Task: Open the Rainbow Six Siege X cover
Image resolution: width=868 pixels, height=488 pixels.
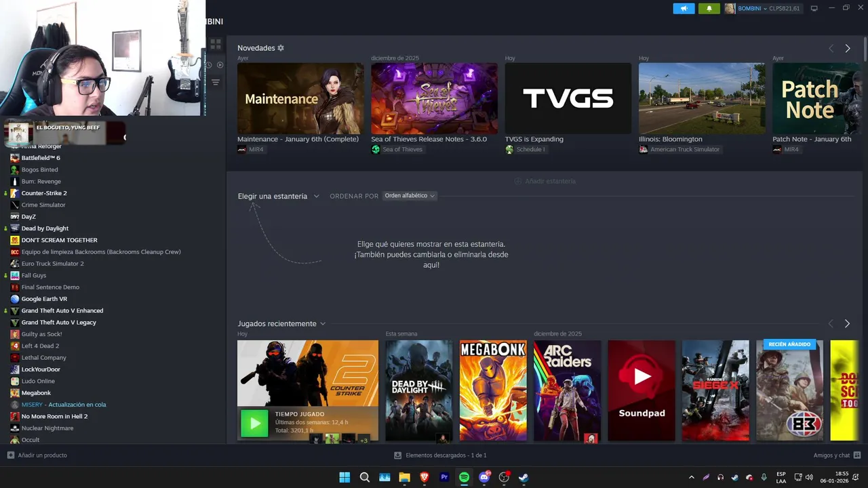Action: click(x=715, y=390)
